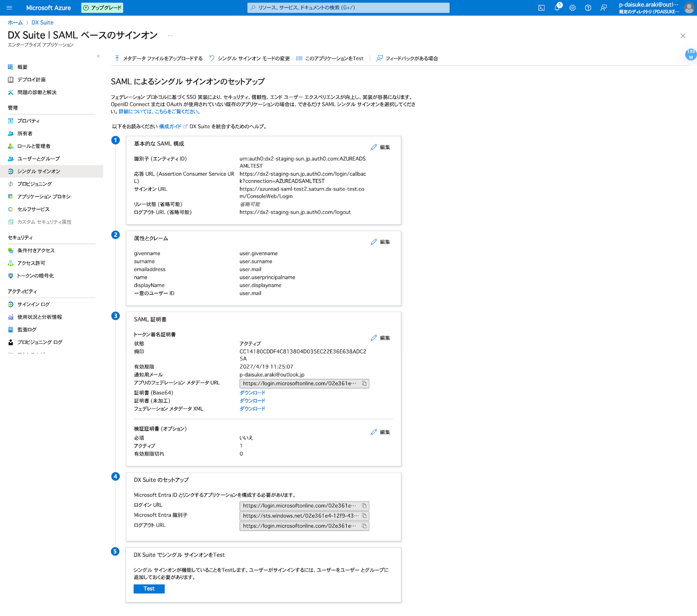Screen dimensions: 697x616
Task: Download the フェデレーション メタデータ XML
Action: [x=252, y=409]
